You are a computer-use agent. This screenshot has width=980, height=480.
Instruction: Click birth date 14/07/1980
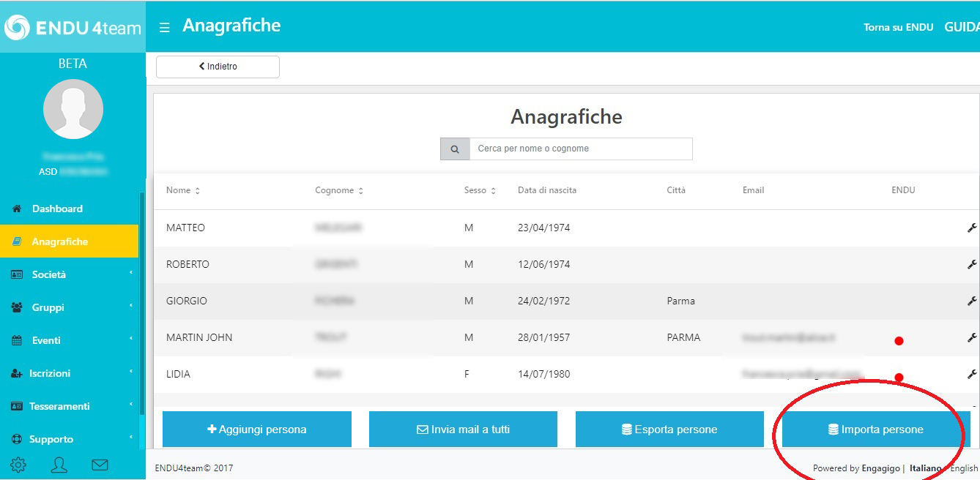click(543, 374)
